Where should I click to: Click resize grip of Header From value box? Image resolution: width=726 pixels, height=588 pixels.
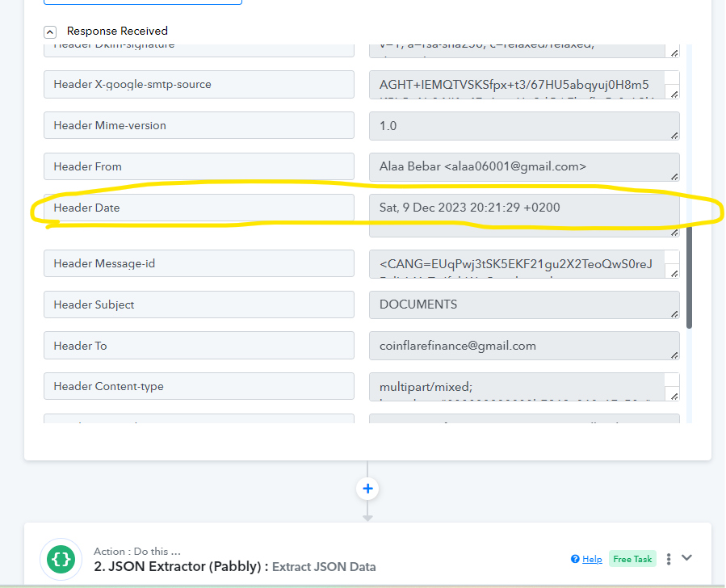(674, 177)
